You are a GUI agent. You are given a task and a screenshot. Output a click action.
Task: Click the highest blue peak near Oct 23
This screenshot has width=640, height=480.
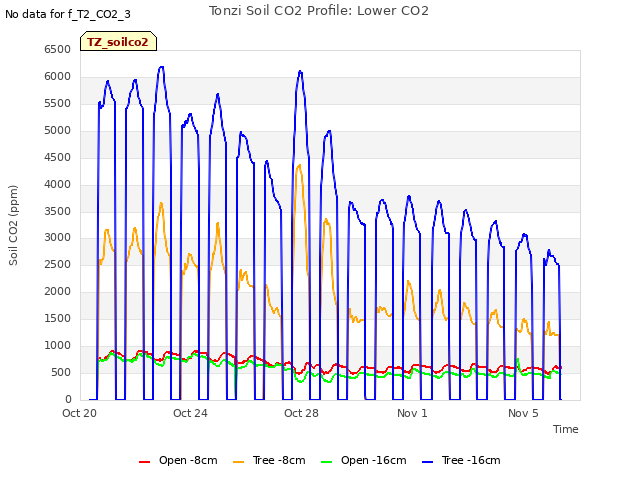162,67
